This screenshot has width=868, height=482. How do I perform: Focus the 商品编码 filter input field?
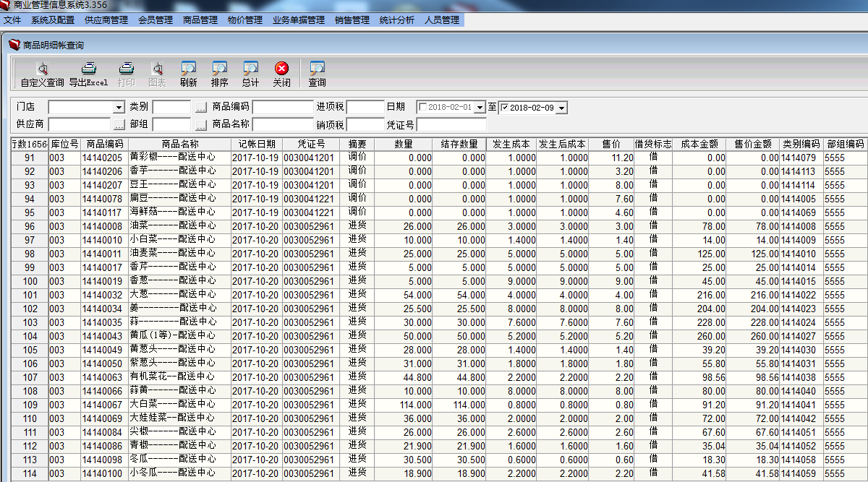283,108
